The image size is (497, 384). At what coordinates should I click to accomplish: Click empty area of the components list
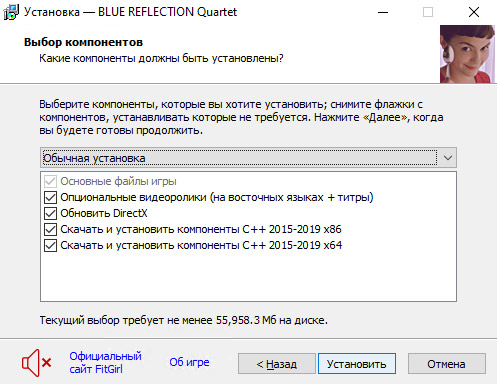coord(248,277)
